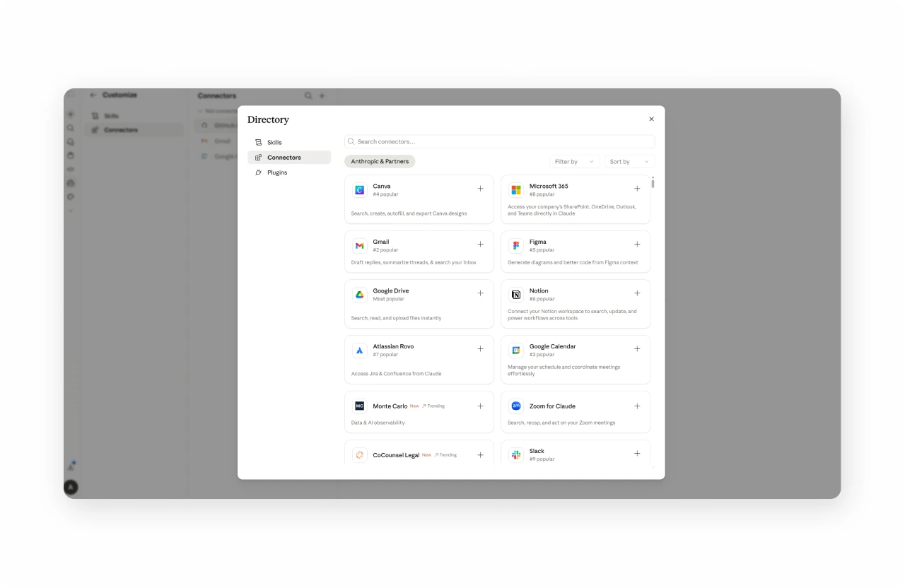The width and height of the screenshot is (905, 588).
Task: Click the 'Data & AI observability' description
Action: click(378, 423)
